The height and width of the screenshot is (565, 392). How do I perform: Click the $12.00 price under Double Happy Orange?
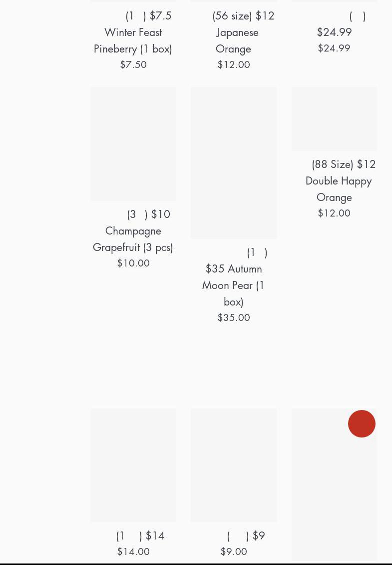(334, 213)
